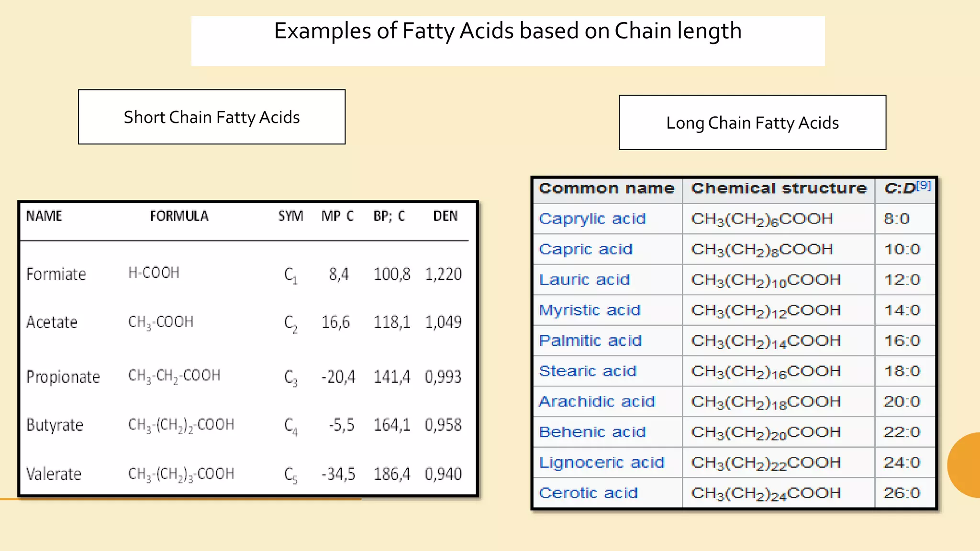
Task: Click the Common name column header
Action: point(606,188)
